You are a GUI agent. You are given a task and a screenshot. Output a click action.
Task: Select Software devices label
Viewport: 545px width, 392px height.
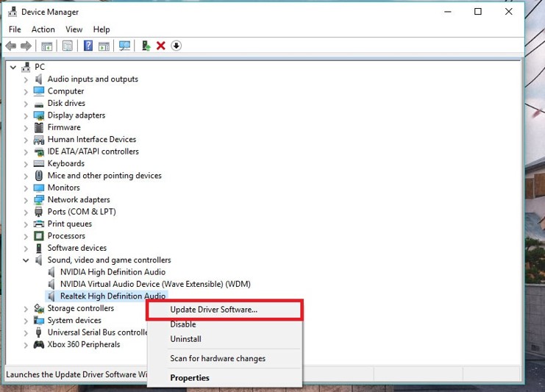pyautogui.click(x=76, y=248)
